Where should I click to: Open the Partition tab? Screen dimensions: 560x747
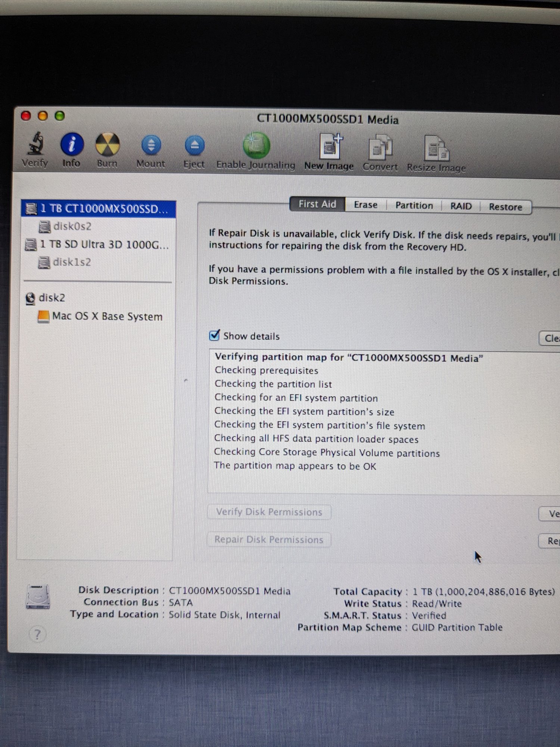414,206
